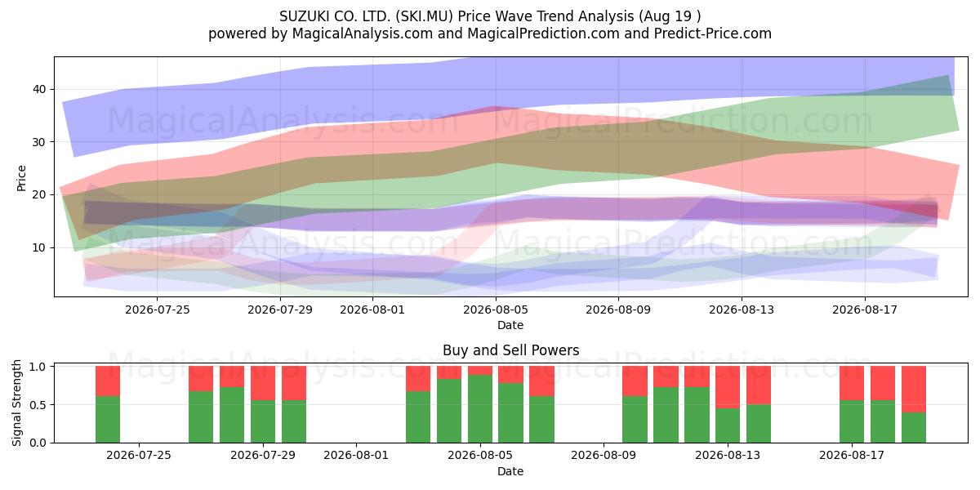980x490 pixels.
Task: Click the 0.5 tick on Signal Strength axis
Action: (38, 405)
